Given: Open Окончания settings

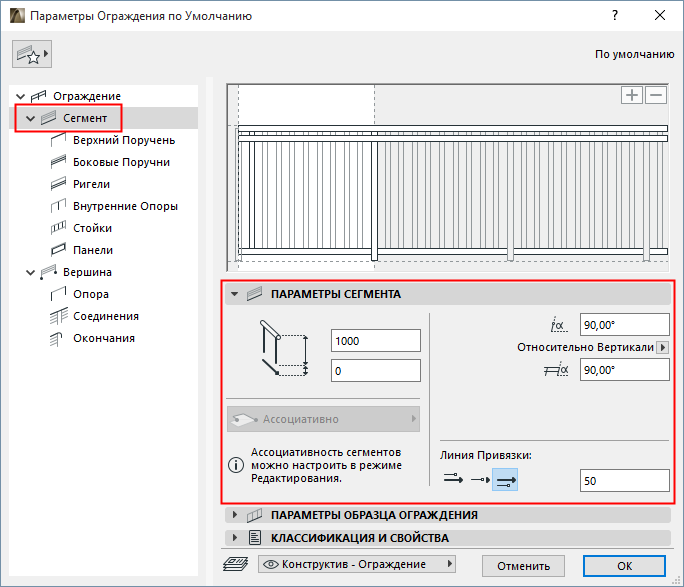Looking at the screenshot, I should pyautogui.click(x=104, y=338).
